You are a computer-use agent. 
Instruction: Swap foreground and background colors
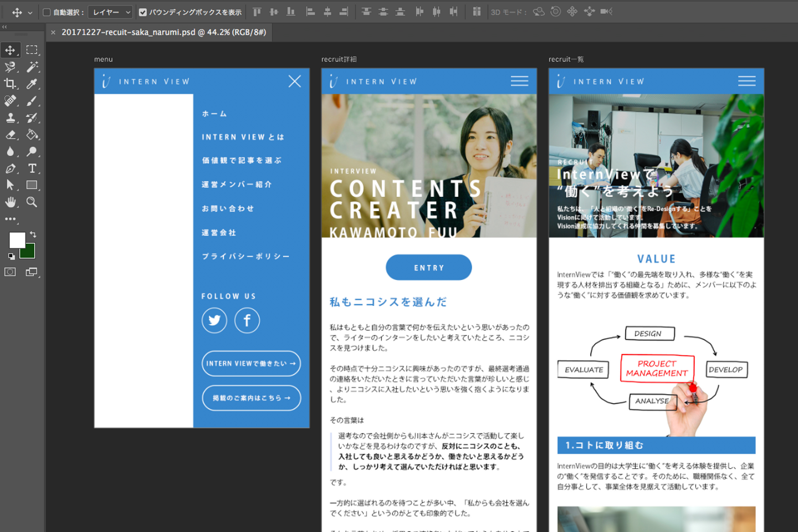click(33, 234)
